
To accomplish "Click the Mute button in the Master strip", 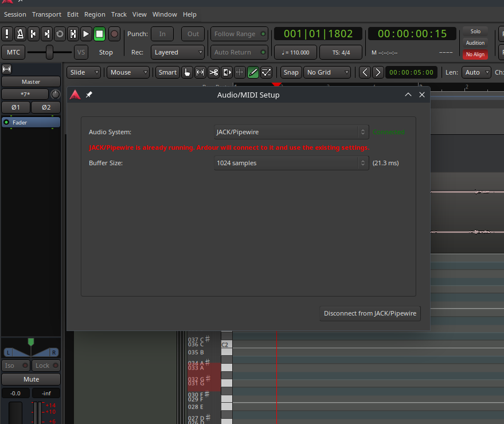I will coord(31,379).
